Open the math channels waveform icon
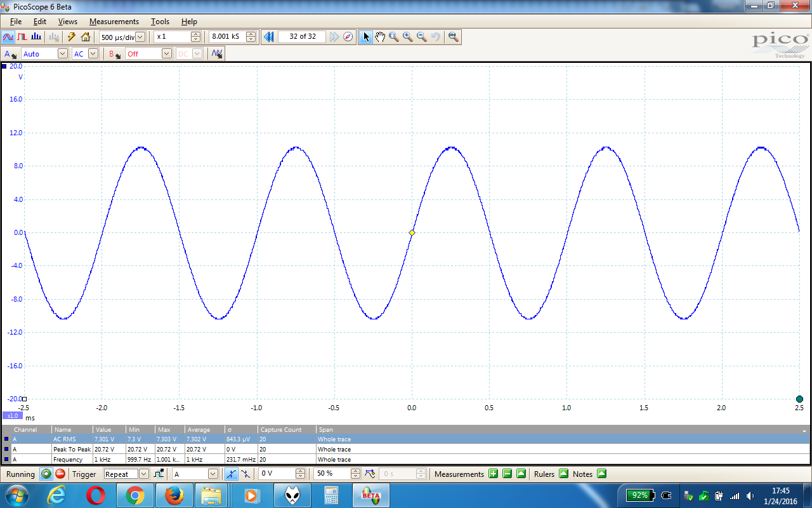 217,54
